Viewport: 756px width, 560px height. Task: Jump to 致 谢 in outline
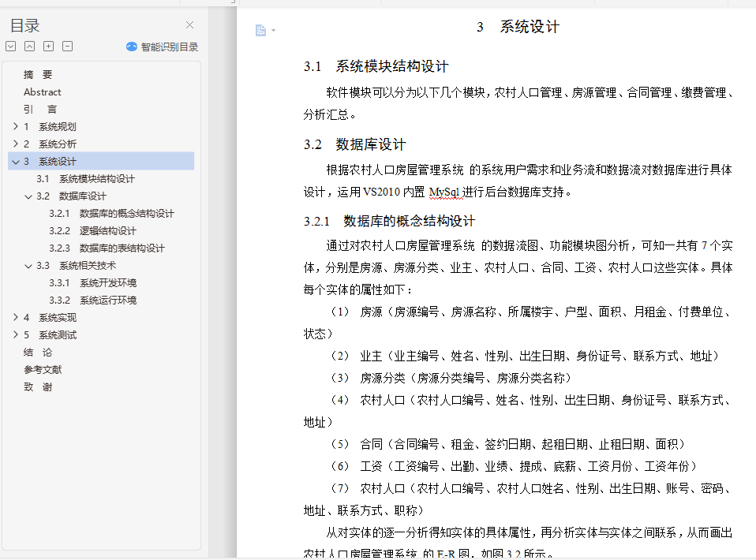[x=38, y=387]
